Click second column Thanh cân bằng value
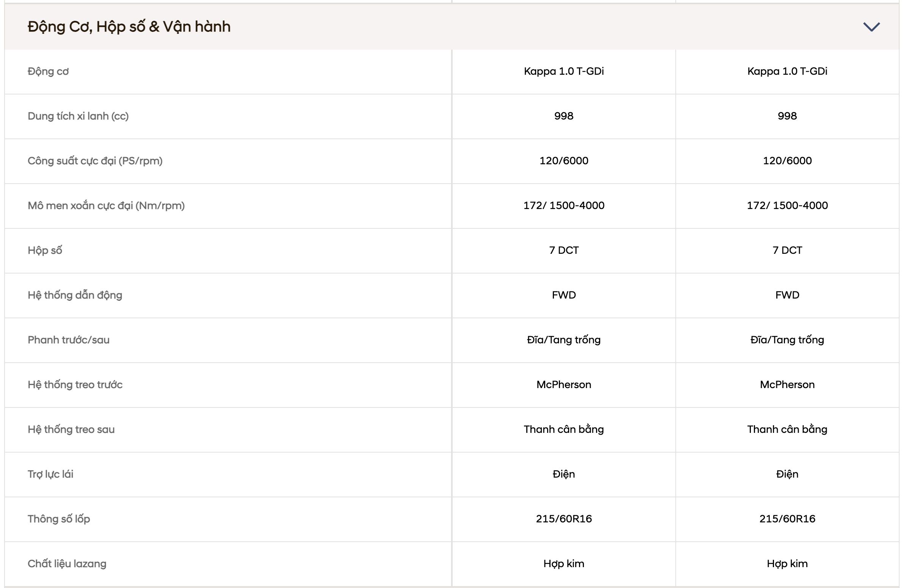This screenshot has width=903, height=588. point(787,429)
